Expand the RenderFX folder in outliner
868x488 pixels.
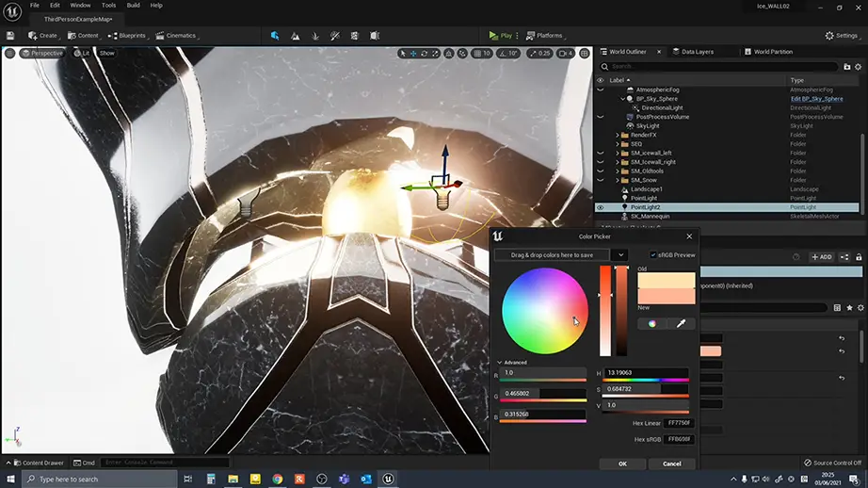(618, 135)
